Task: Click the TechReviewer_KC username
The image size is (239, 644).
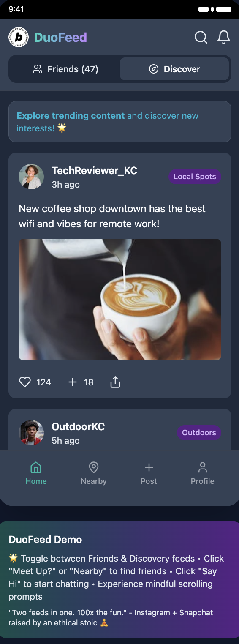Action: coord(95,171)
